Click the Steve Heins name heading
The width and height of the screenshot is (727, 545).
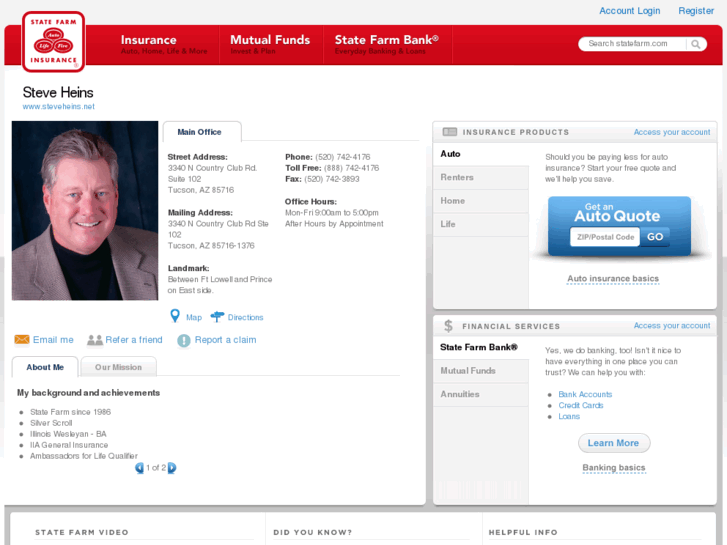pos(58,92)
